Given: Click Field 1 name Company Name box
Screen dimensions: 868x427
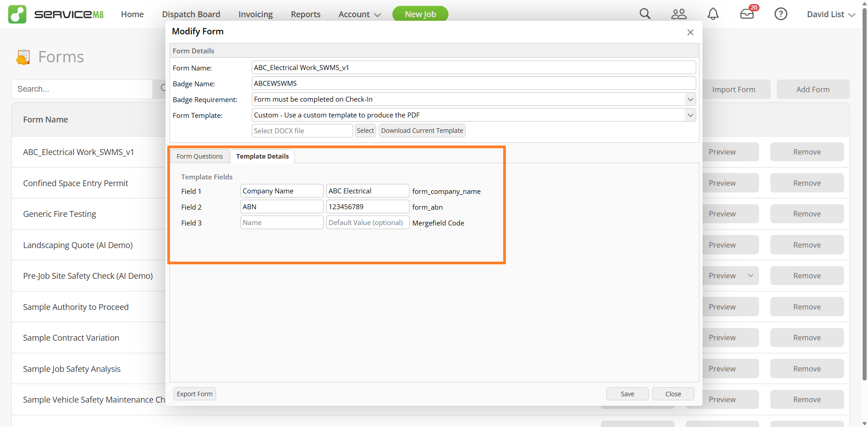Looking at the screenshot, I should [x=282, y=191].
